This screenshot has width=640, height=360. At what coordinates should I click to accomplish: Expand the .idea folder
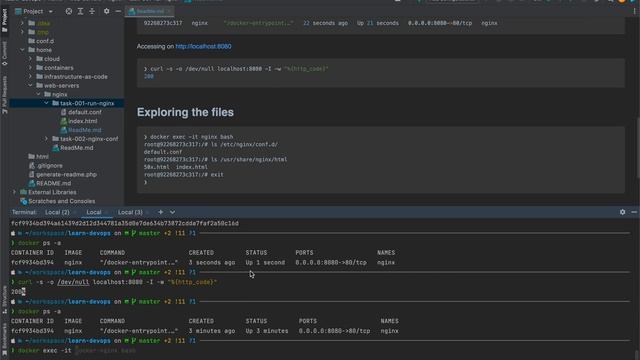[22, 23]
